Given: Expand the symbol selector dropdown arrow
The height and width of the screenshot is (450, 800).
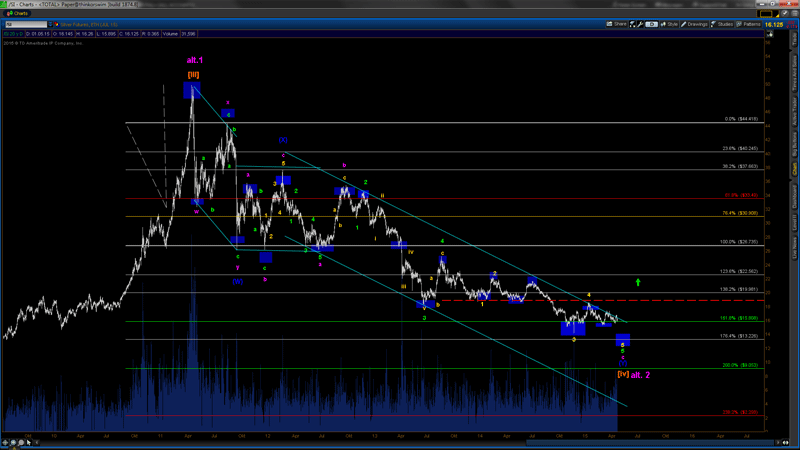Looking at the screenshot, I should click(x=49, y=23).
